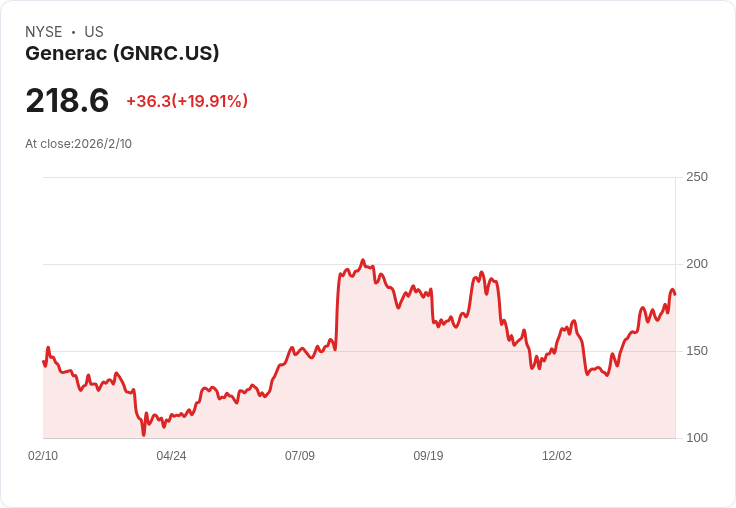736x508 pixels.
Task: Click the lowest dip of the price line
Action: [x=143, y=435]
